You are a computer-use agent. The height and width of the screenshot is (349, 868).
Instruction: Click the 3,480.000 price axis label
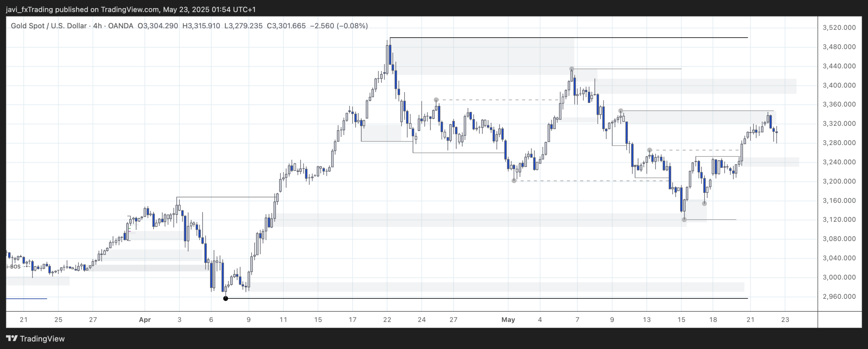pyautogui.click(x=839, y=47)
